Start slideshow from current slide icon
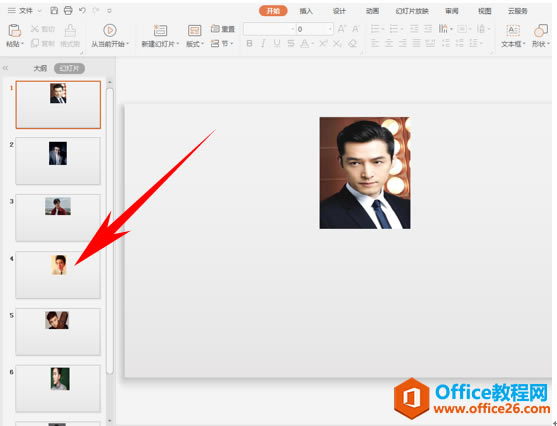This screenshot has width=557, height=426. point(110,30)
